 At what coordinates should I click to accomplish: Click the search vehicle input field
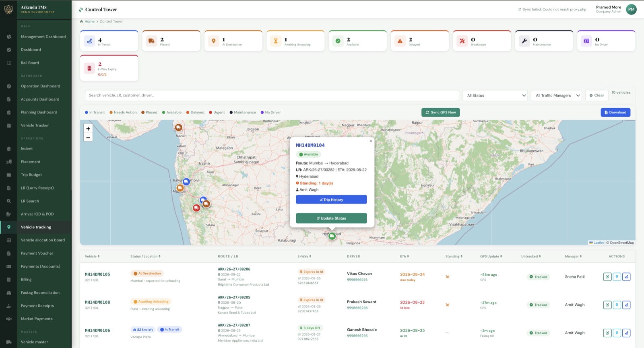point(272,95)
